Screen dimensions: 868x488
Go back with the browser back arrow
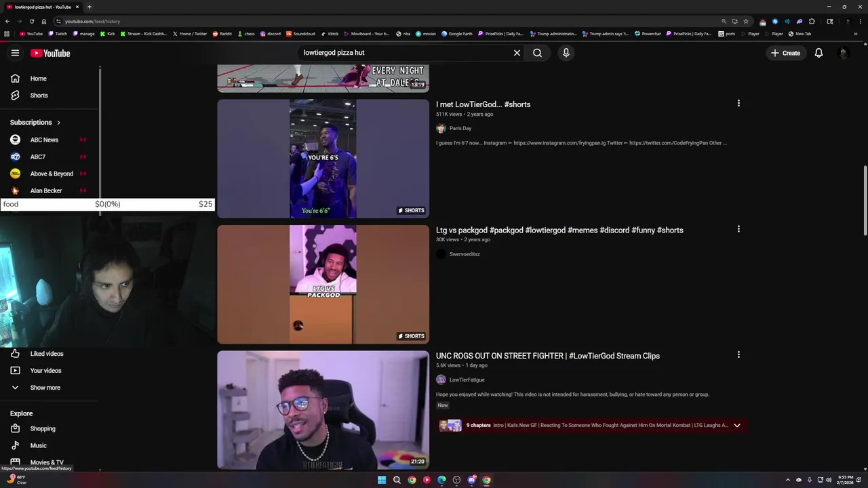7,21
